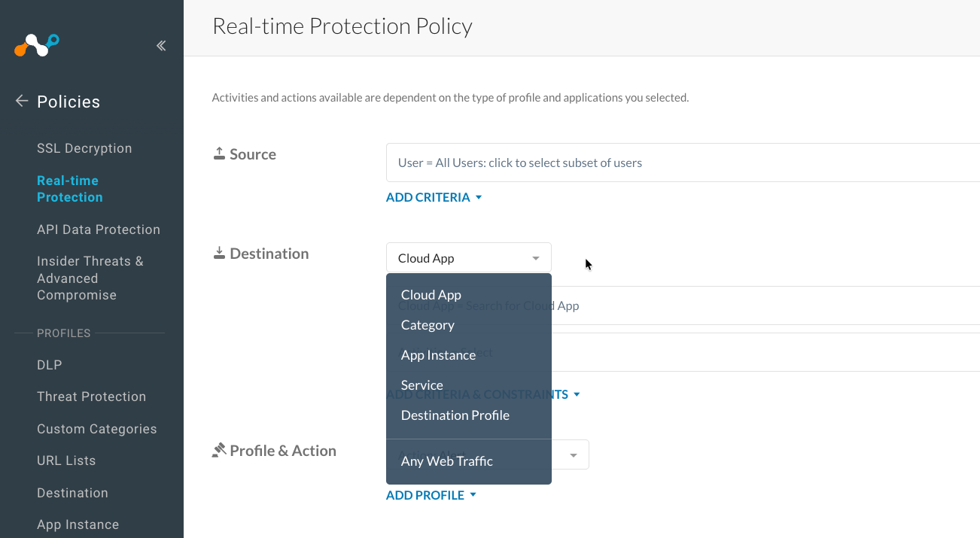The width and height of the screenshot is (980, 538).
Task: Collapse the sidebar with double-chevron icon
Action: (x=161, y=46)
